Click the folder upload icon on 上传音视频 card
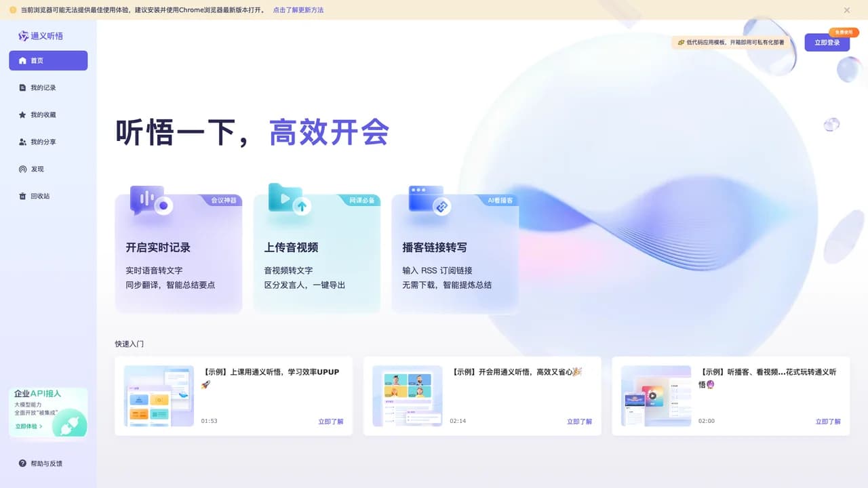 [290, 199]
